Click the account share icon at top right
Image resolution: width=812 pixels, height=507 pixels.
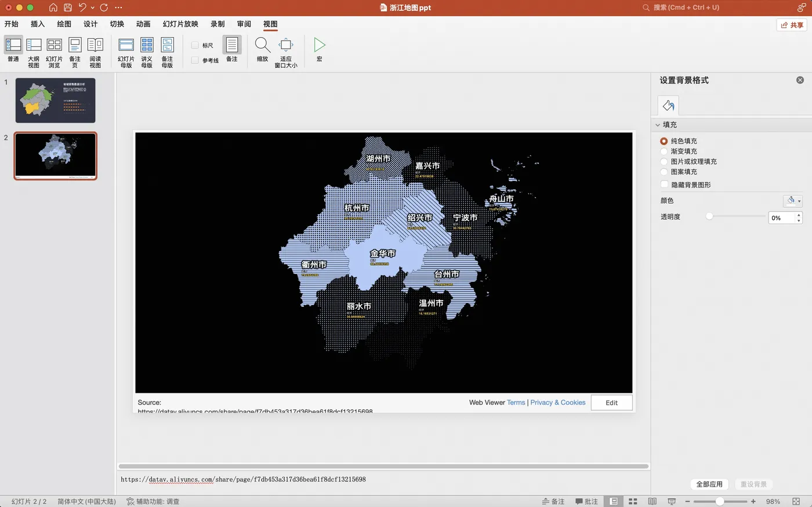(x=802, y=8)
